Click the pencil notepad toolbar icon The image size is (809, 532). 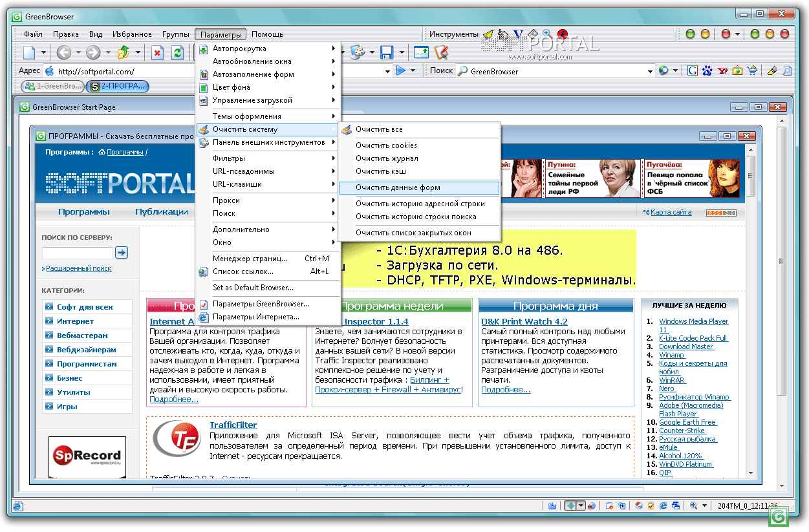(441, 52)
